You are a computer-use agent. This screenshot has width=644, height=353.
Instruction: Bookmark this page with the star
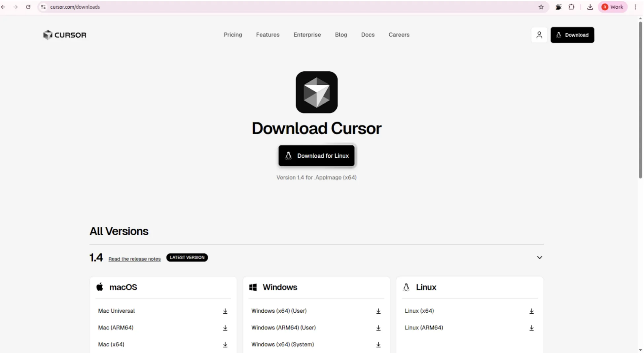tap(541, 7)
